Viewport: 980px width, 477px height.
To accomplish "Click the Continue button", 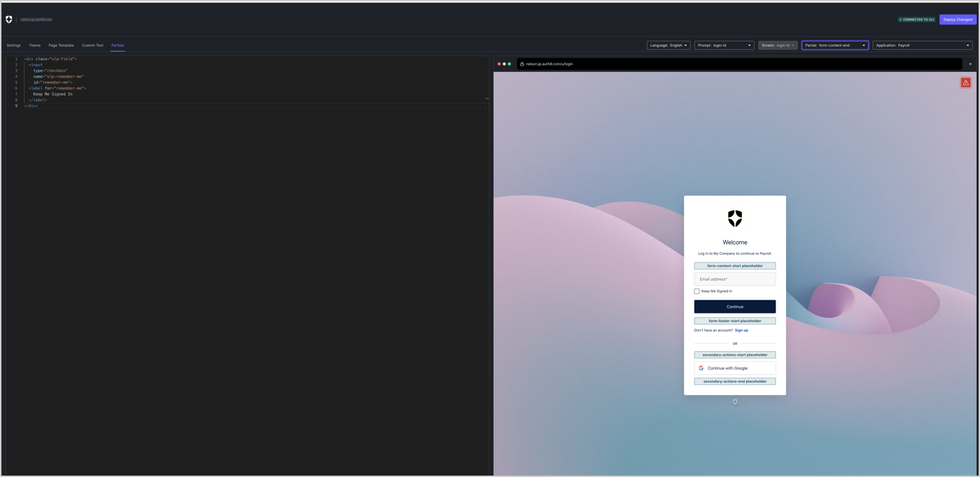I will [x=735, y=307].
